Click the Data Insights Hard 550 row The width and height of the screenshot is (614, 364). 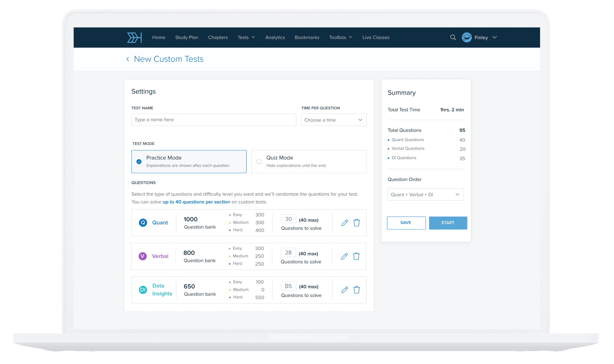[x=247, y=297]
